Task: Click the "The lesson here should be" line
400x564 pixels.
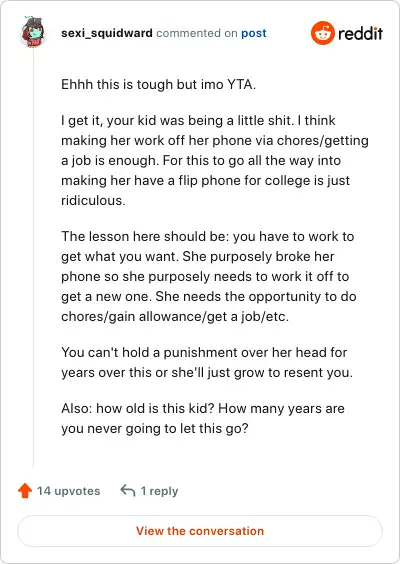Action: point(208,236)
